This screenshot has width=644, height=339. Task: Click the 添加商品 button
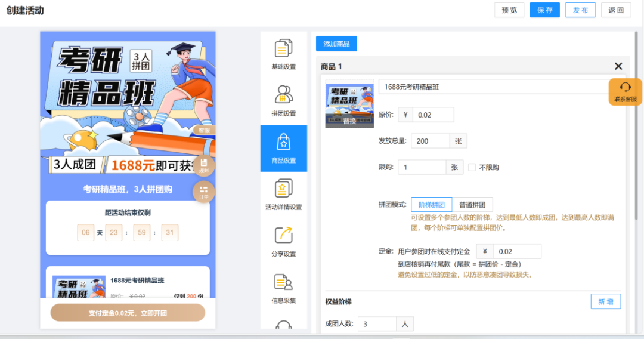336,44
